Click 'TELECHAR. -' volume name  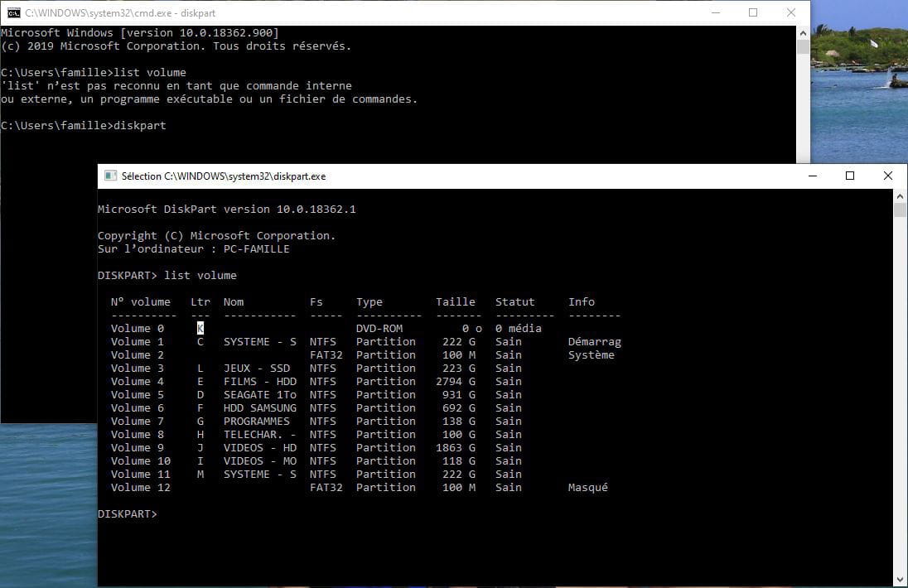pos(260,435)
